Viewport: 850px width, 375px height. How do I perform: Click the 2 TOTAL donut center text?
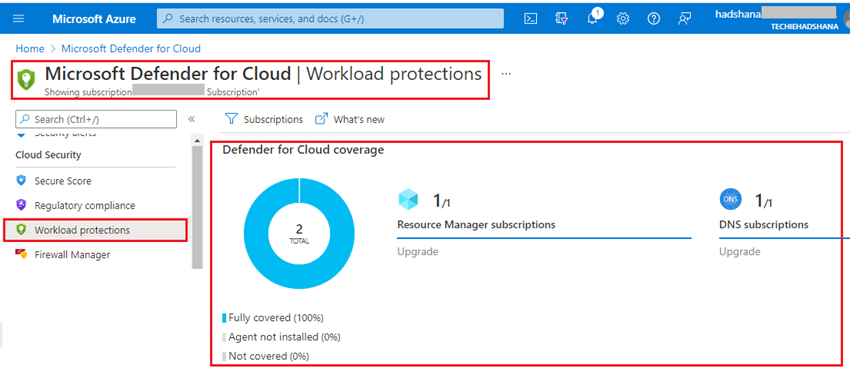click(299, 233)
